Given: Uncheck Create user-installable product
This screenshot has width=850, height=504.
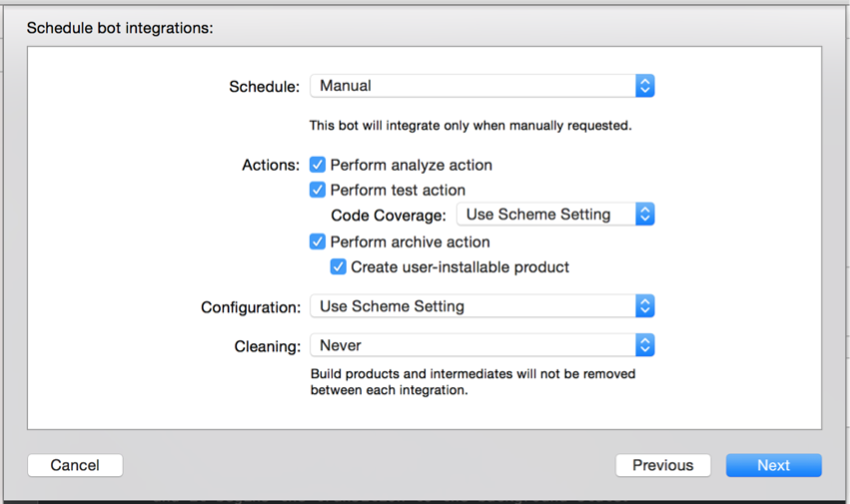Looking at the screenshot, I should 339,266.
